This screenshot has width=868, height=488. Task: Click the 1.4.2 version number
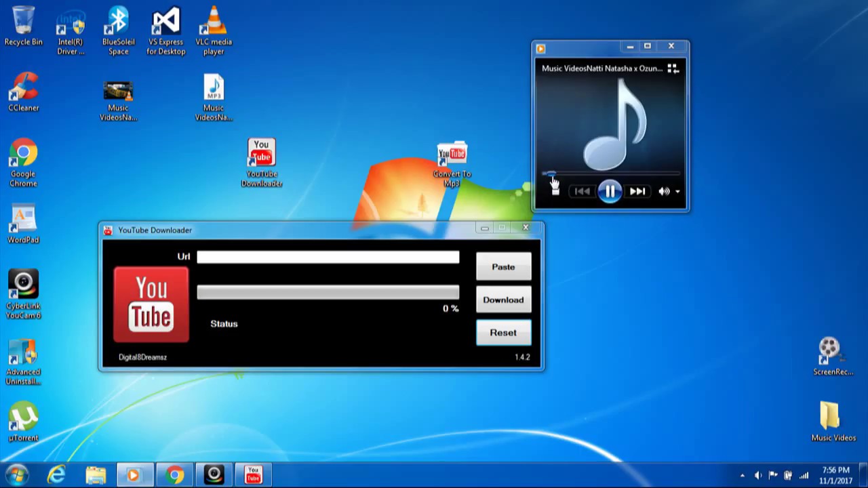522,357
